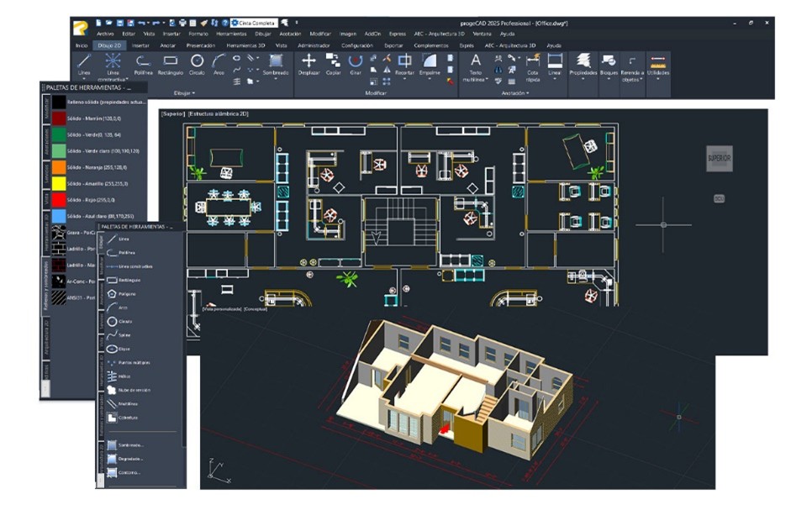Click the SUPERIOR view cube face

tap(720, 158)
